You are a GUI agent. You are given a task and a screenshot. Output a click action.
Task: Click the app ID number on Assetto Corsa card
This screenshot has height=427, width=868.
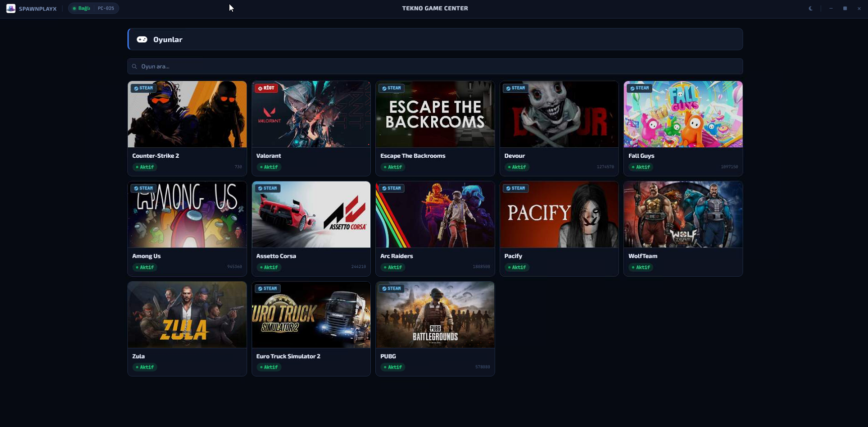point(358,267)
